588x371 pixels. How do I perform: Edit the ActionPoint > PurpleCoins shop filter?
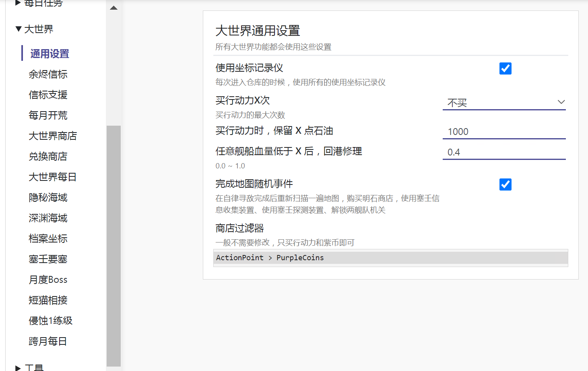point(390,258)
